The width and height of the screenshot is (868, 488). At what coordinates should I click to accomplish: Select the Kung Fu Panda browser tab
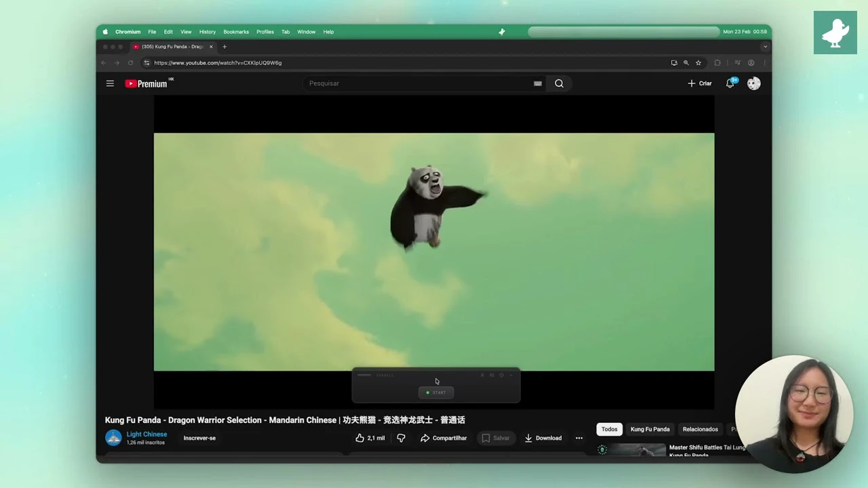172,47
